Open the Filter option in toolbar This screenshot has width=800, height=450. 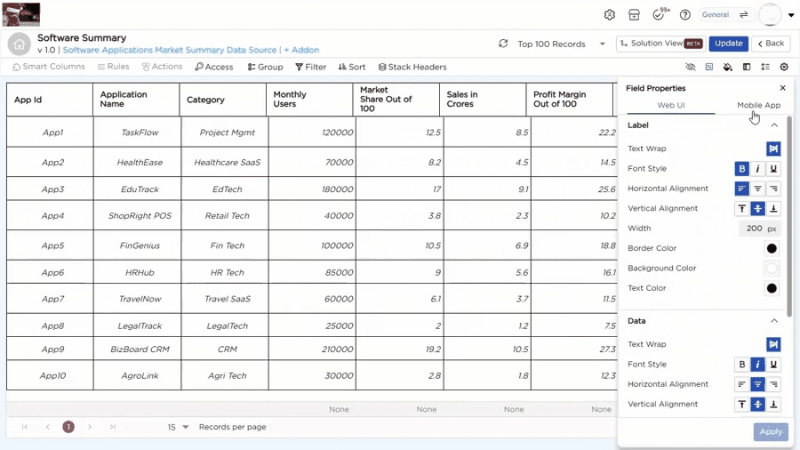click(311, 67)
